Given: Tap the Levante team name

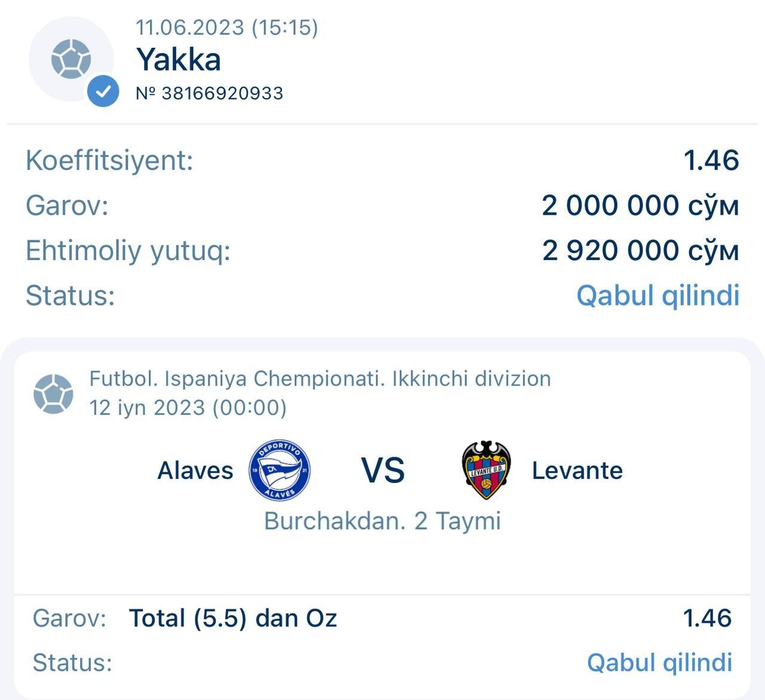Looking at the screenshot, I should pos(577,470).
